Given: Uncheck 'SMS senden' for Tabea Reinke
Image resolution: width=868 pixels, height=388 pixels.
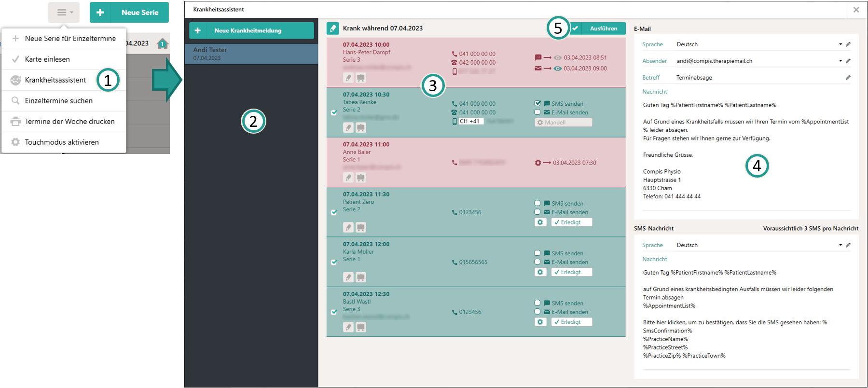Looking at the screenshot, I should point(537,103).
